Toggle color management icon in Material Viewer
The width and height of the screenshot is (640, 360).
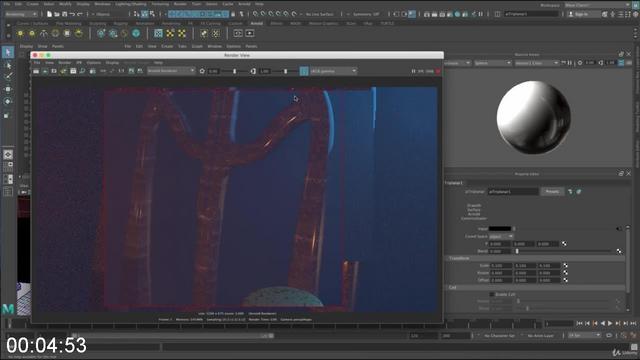click(621, 63)
